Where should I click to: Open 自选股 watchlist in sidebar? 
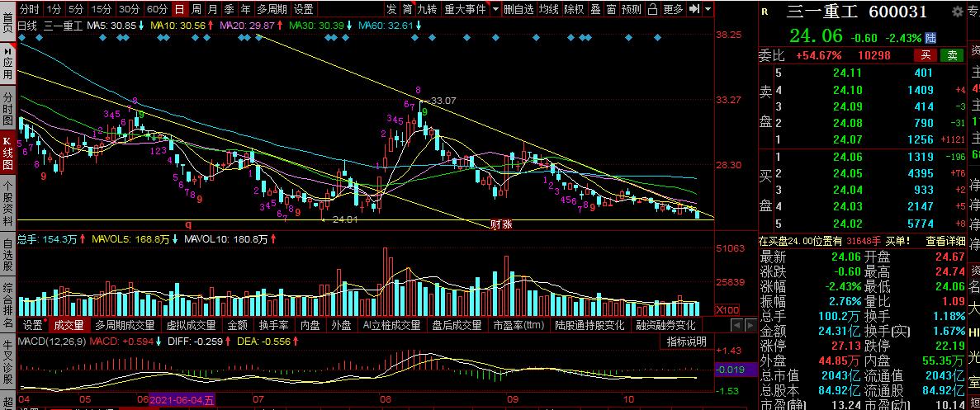(x=8, y=255)
